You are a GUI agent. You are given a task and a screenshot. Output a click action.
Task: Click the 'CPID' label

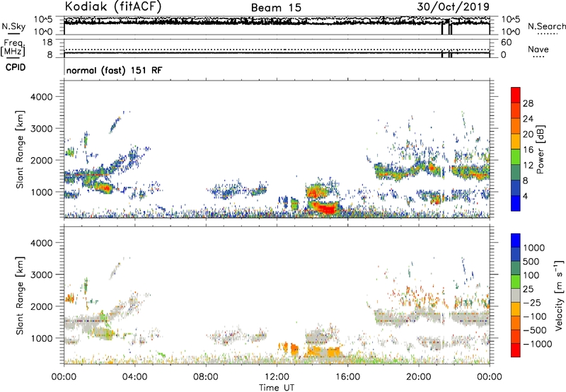coord(16,67)
